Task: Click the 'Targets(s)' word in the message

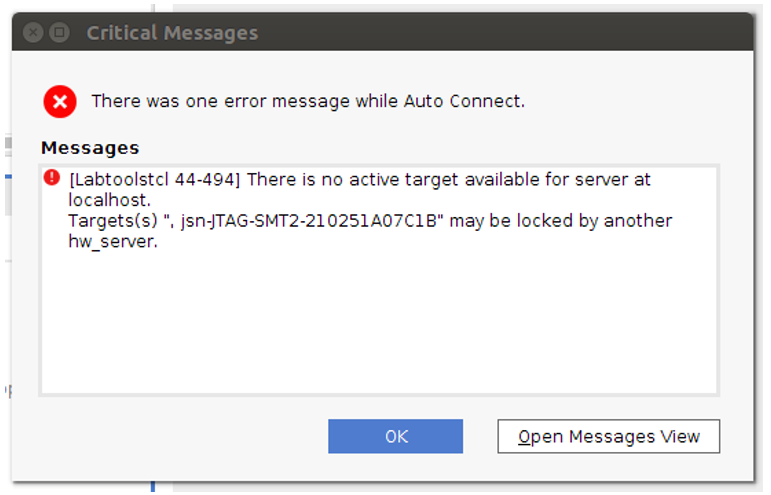Action: coord(113,221)
